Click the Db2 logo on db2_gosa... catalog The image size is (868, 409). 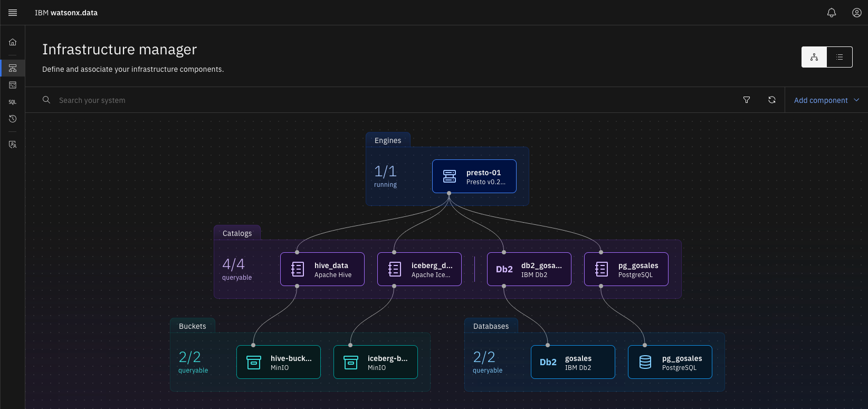504,269
